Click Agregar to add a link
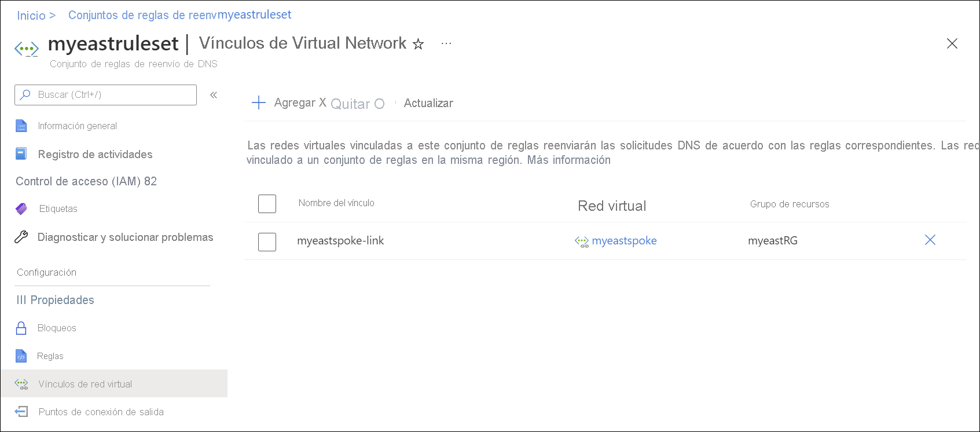This screenshot has height=432, width=980. [x=295, y=102]
